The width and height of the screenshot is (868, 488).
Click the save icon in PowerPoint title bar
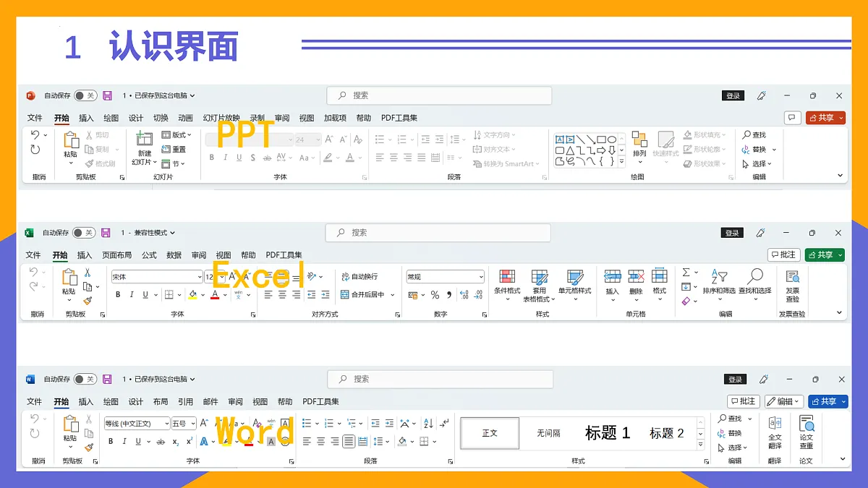tap(108, 95)
